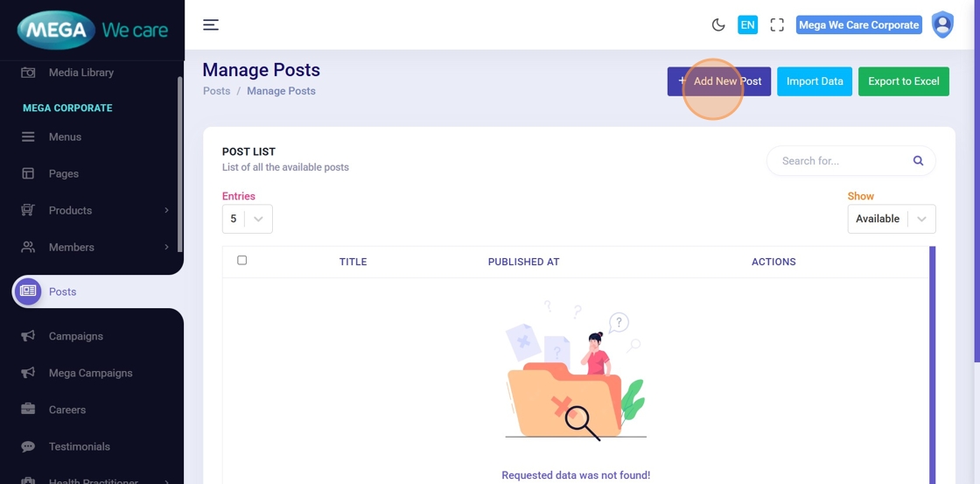Click the Campaigns megaphone icon
This screenshot has width=980, height=484.
(x=28, y=336)
